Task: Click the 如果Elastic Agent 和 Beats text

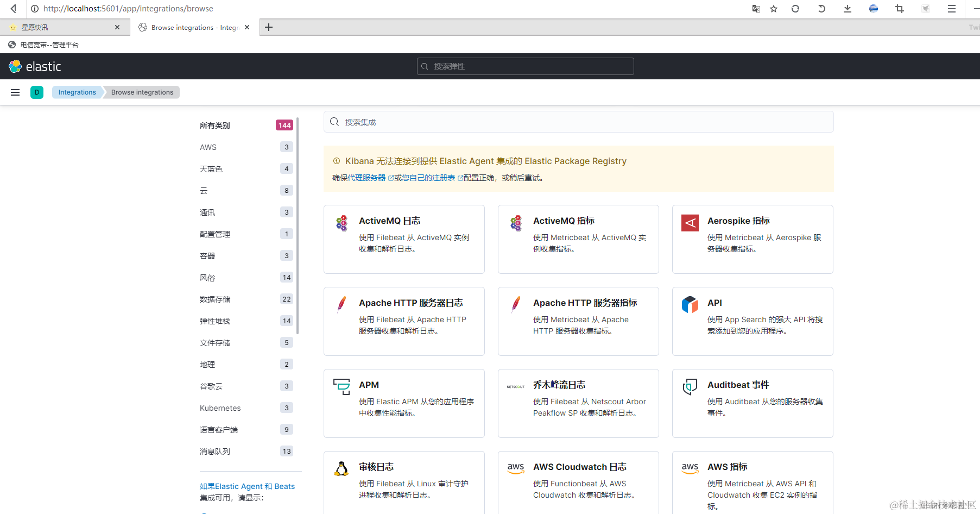Action: [x=247, y=486]
